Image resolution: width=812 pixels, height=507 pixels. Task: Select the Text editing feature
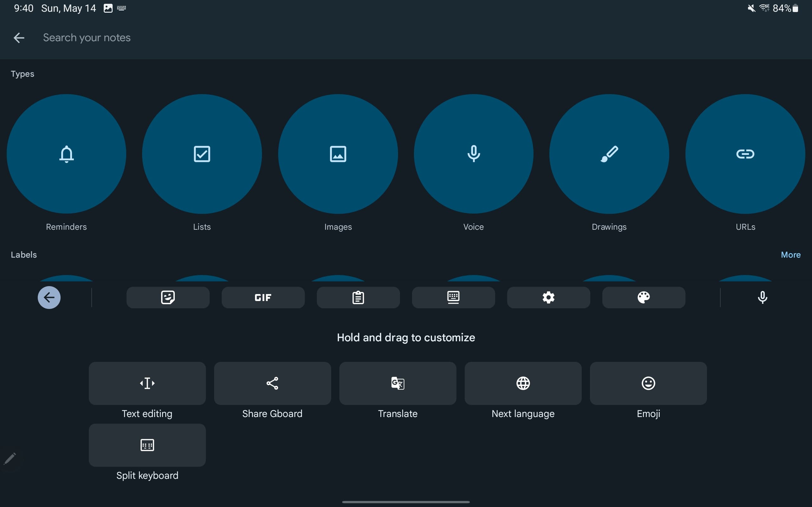point(147,383)
